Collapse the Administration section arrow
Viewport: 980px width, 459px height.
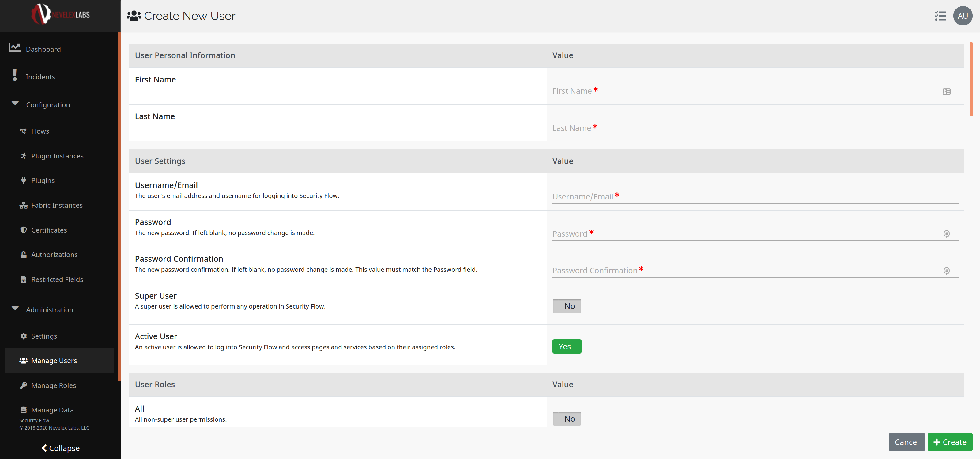[x=15, y=309]
